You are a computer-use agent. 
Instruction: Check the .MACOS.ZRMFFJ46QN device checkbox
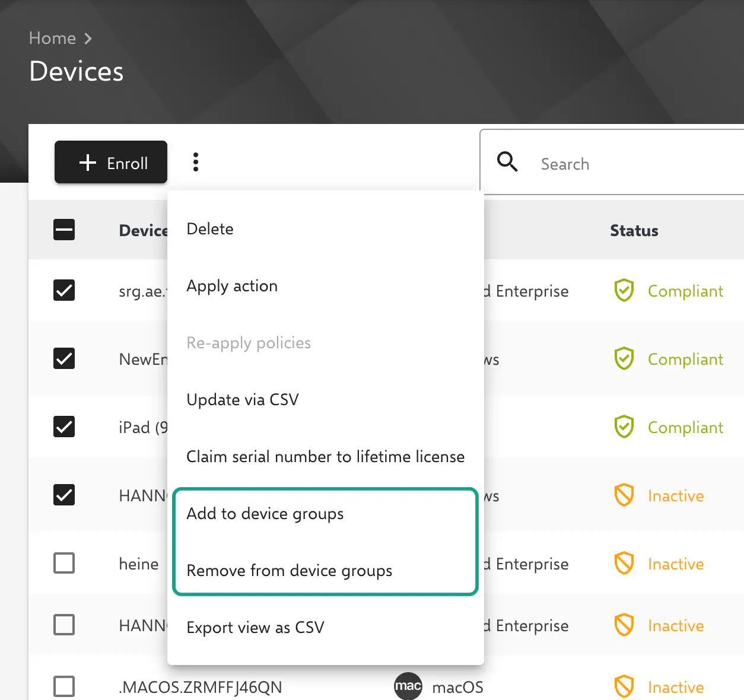64,686
